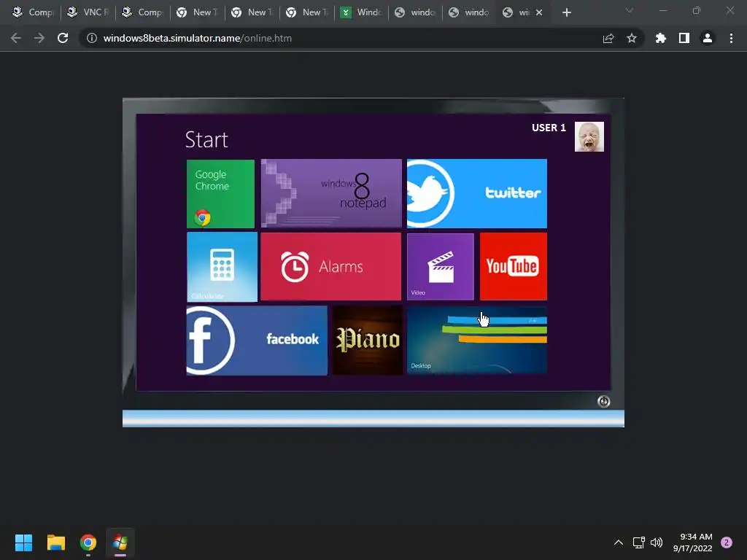Go forward in browser history
Image resolution: width=747 pixels, height=560 pixels.
coord(39,38)
